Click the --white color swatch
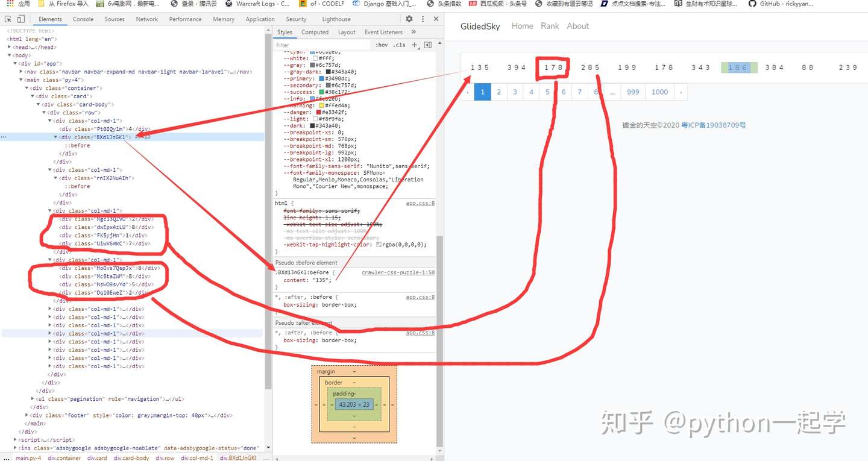The width and height of the screenshot is (868, 461). pos(315,58)
